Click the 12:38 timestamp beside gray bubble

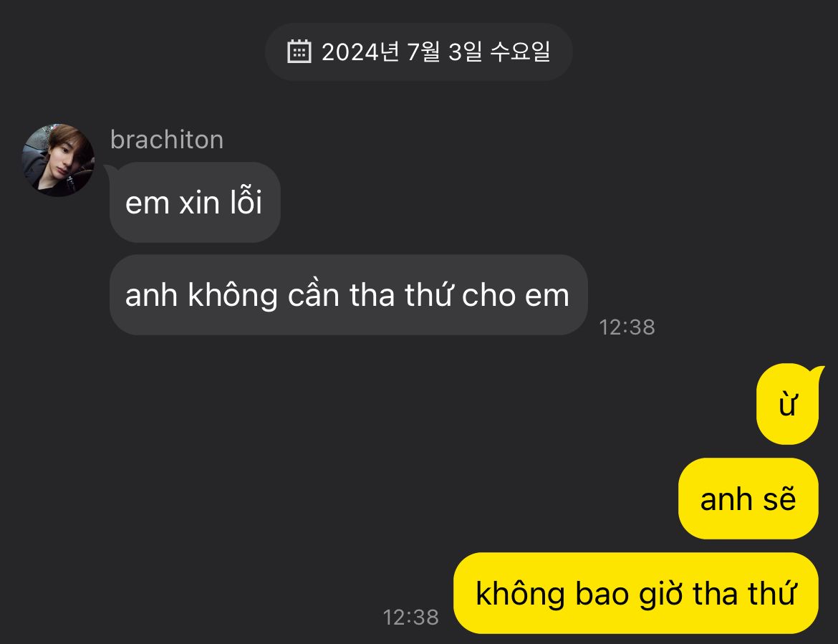click(x=627, y=327)
